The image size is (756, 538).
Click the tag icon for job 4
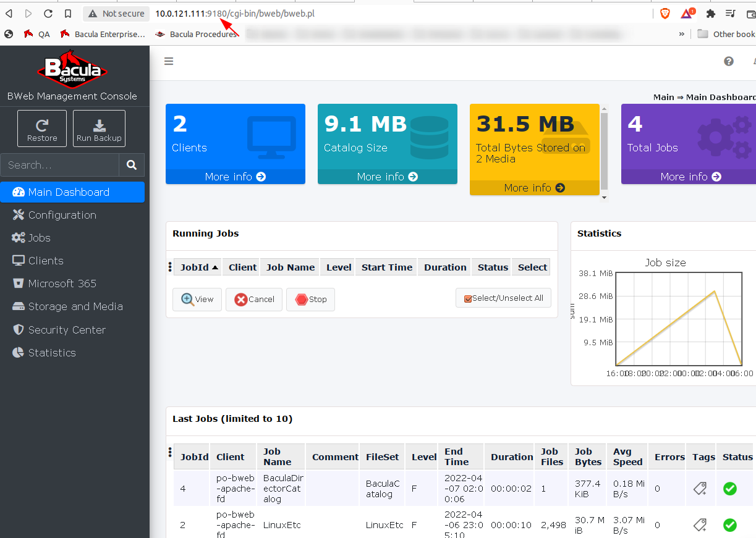[x=700, y=489]
